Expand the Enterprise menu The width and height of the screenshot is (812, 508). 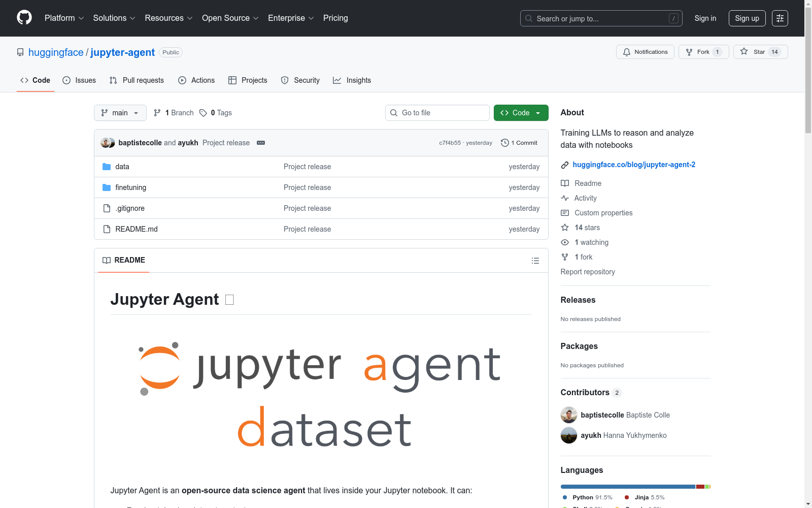(291, 18)
